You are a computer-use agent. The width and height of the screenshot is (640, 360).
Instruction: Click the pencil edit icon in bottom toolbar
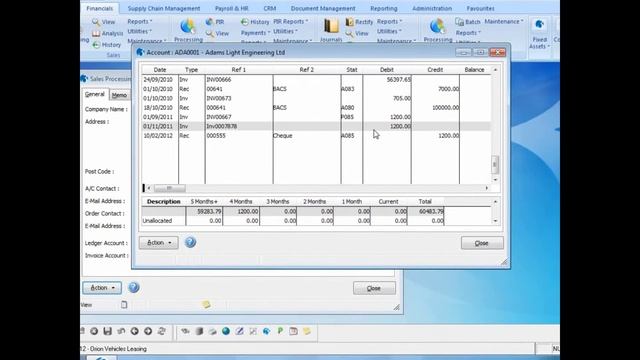[x=239, y=331]
